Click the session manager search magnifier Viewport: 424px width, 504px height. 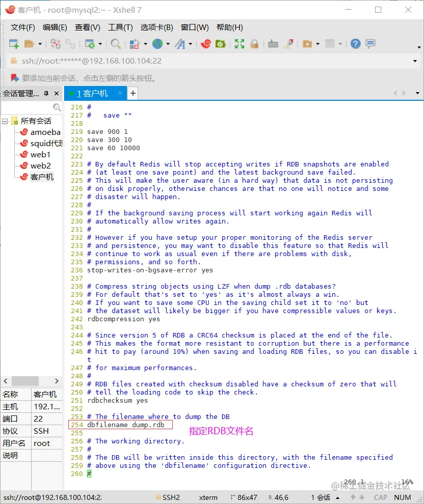tap(57, 107)
